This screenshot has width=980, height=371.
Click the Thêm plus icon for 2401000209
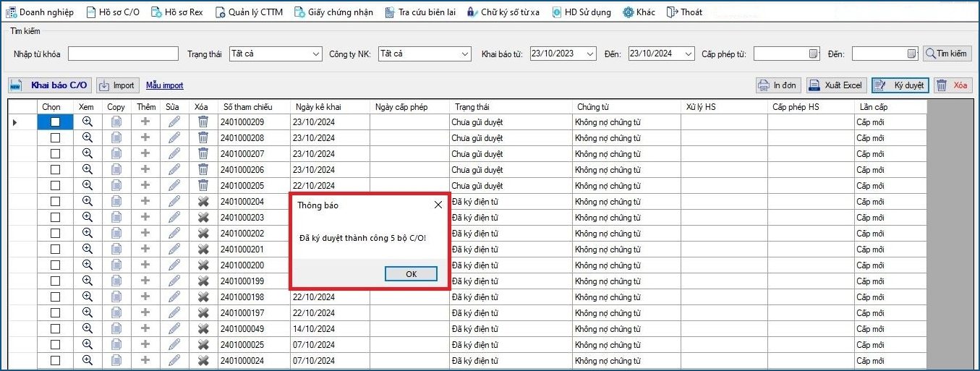click(x=145, y=121)
